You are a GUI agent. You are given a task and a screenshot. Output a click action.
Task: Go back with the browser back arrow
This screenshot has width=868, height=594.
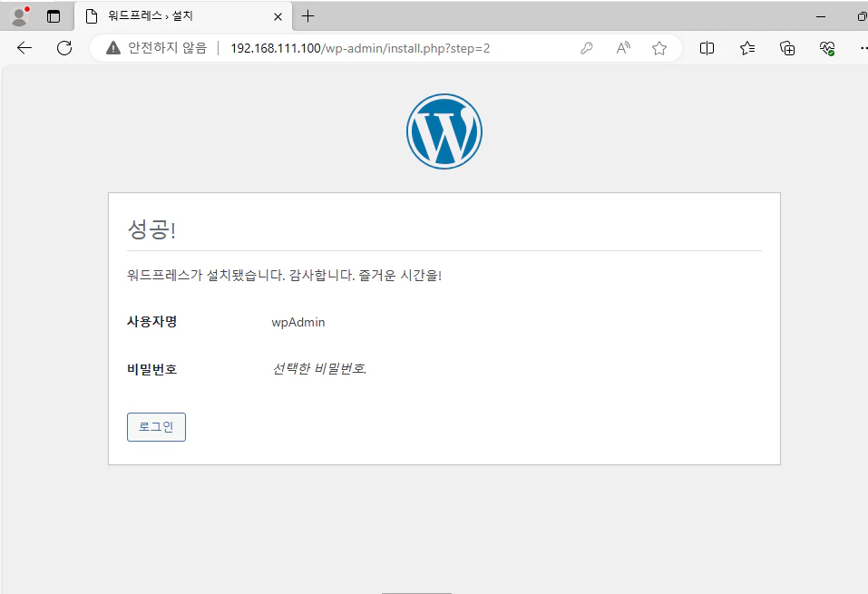coord(24,48)
